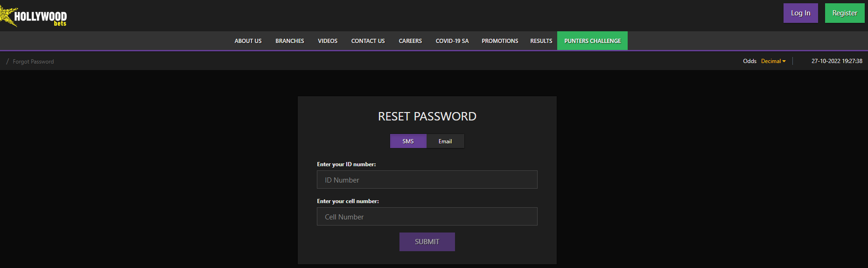Open the Odds Decimal dropdown
The width and height of the screenshot is (868, 268).
(773, 61)
